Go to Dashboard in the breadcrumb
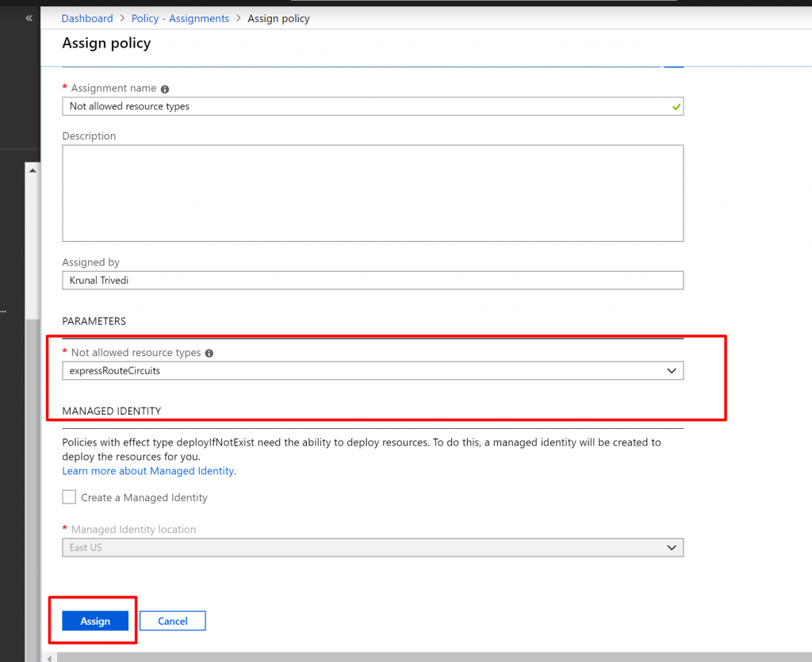The image size is (812, 662). pos(87,18)
